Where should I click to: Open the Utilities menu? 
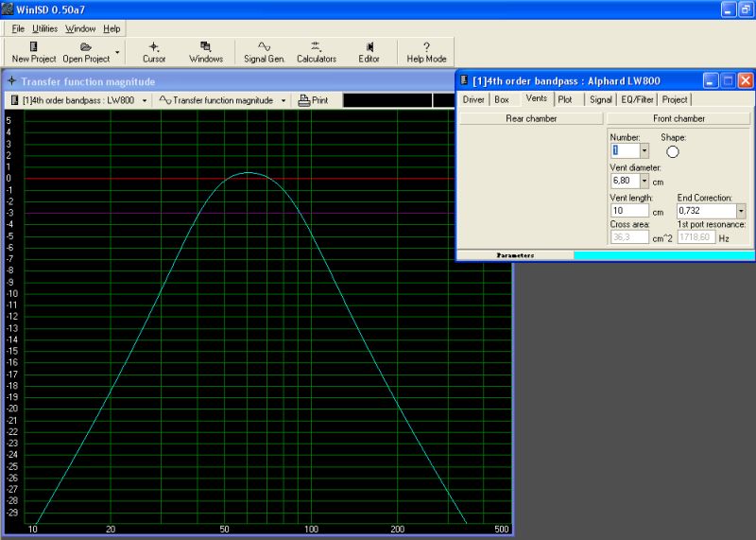(x=44, y=28)
